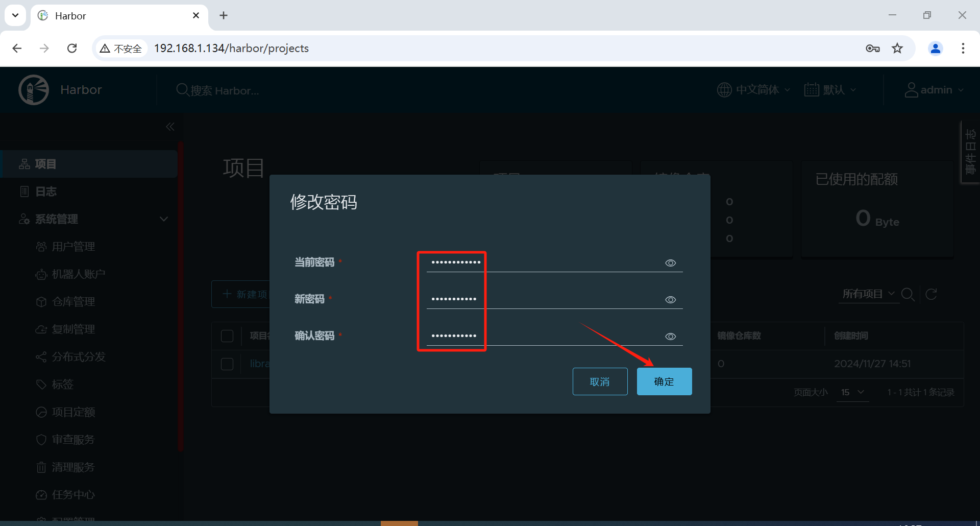The height and width of the screenshot is (526, 980).
Task: Click the 清理服务 trash icon
Action: 41,467
